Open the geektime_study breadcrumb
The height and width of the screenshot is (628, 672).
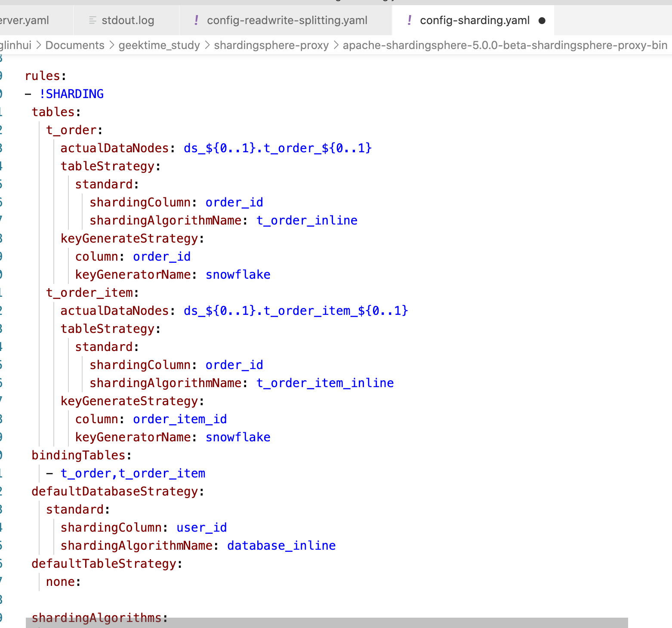pyautogui.click(x=159, y=45)
